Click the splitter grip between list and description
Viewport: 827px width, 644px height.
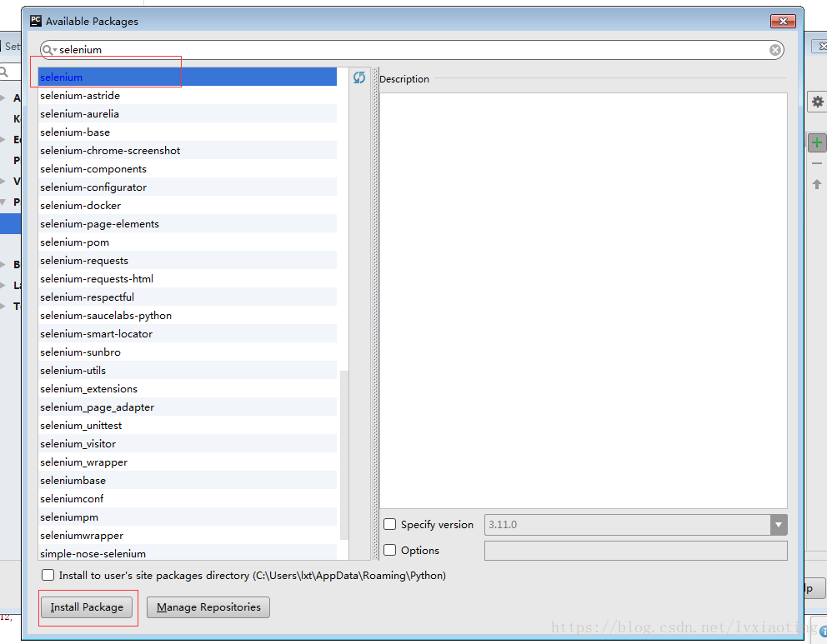(375, 313)
